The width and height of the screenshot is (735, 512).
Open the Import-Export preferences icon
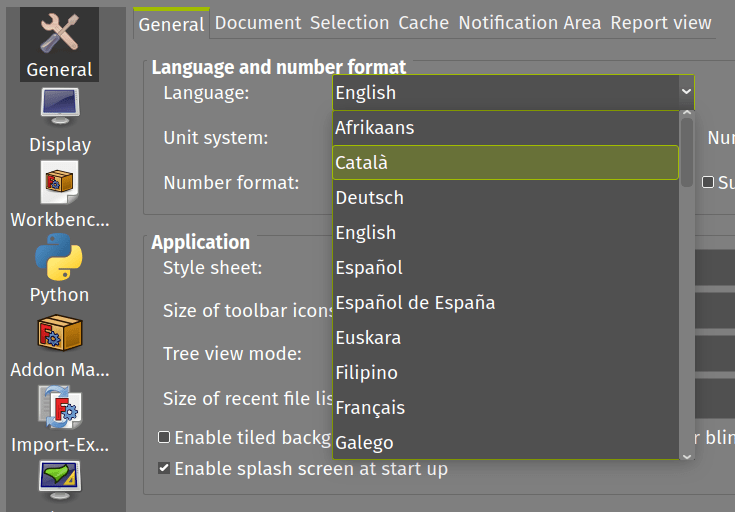(59, 408)
